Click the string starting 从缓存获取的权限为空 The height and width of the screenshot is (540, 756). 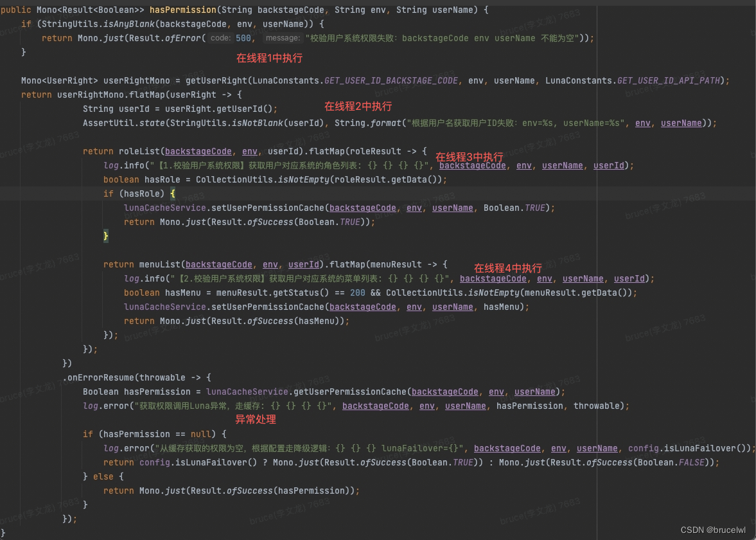(x=311, y=448)
